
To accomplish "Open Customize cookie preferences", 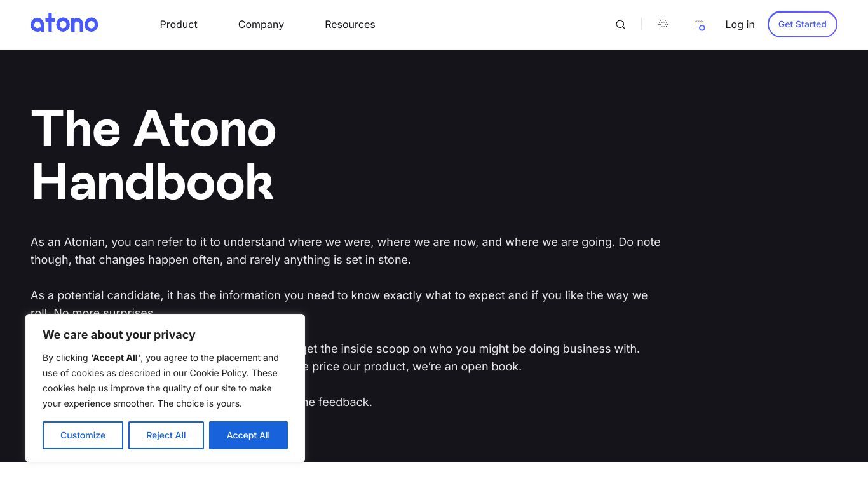I will click(83, 435).
